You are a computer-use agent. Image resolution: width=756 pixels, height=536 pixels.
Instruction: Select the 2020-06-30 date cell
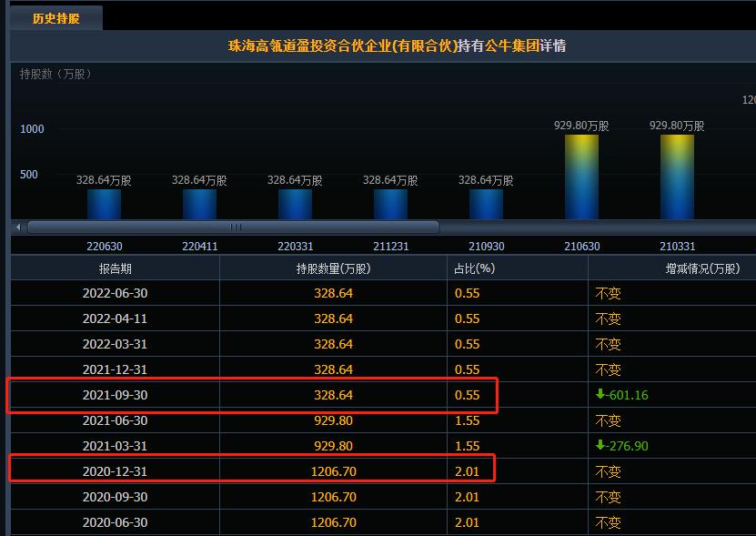(x=115, y=522)
